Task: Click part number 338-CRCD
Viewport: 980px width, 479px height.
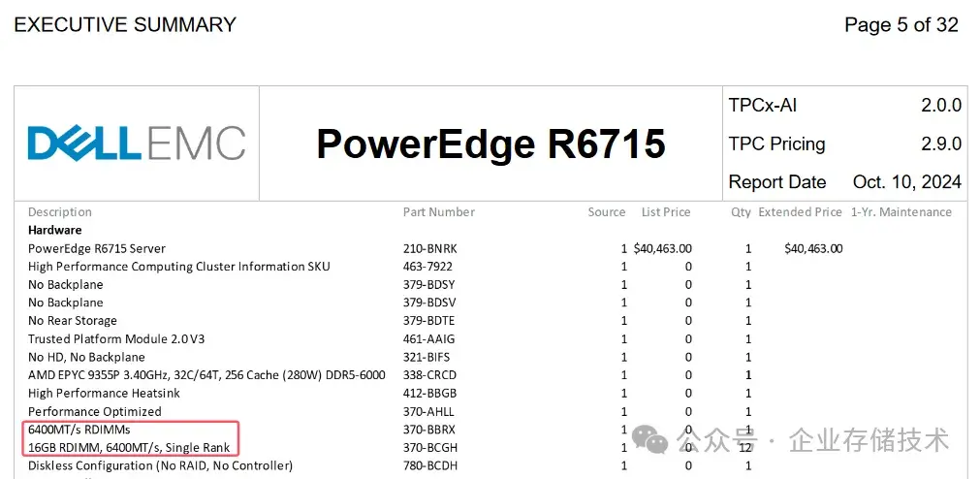Action: [429, 375]
